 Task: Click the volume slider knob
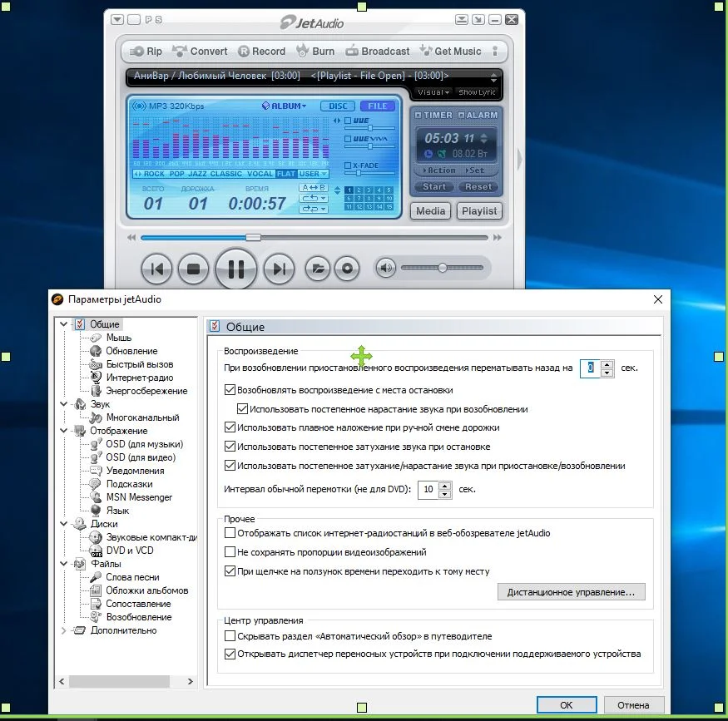[442, 268]
